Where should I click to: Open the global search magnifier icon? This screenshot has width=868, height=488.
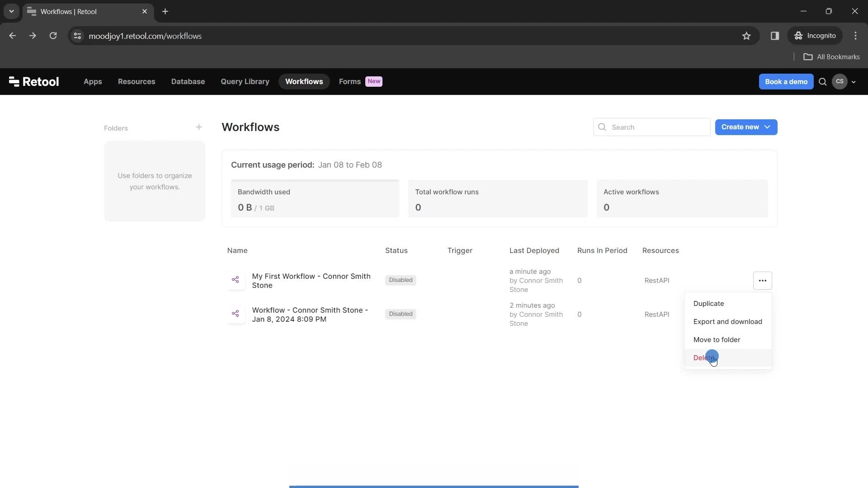point(823,82)
